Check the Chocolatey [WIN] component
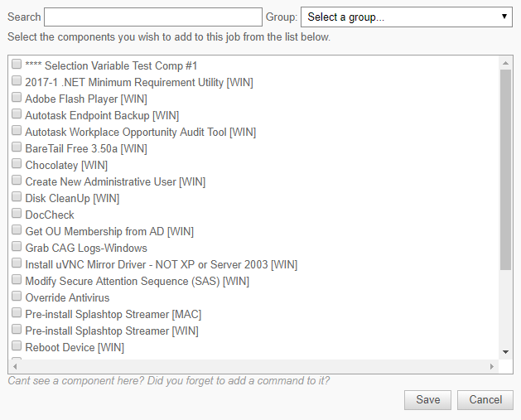521x420 pixels. click(17, 163)
